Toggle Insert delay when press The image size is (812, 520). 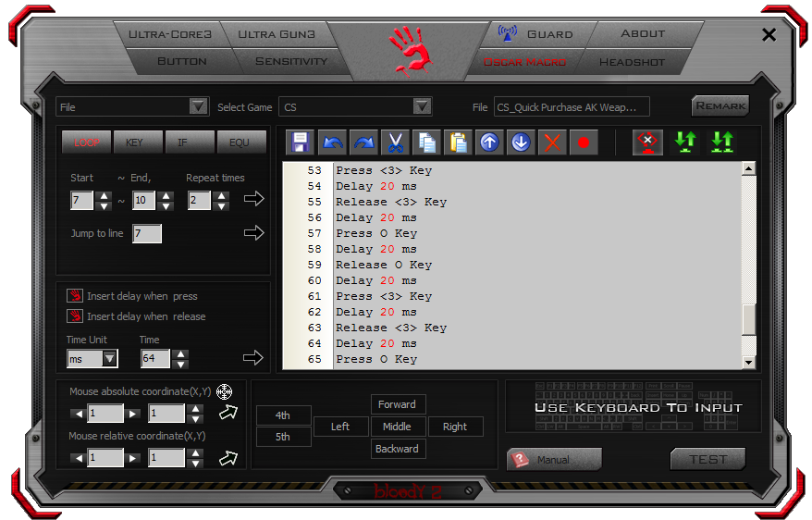75,296
